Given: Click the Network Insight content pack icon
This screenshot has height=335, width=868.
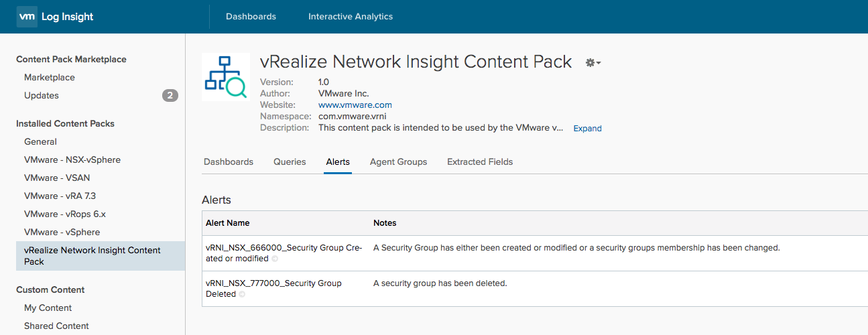Looking at the screenshot, I should [226, 77].
